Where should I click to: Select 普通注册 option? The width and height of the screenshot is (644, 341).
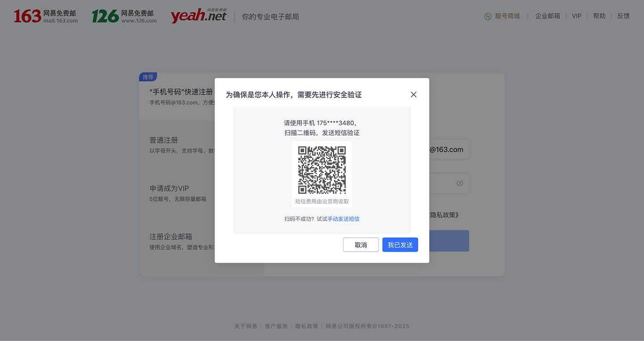click(x=177, y=145)
